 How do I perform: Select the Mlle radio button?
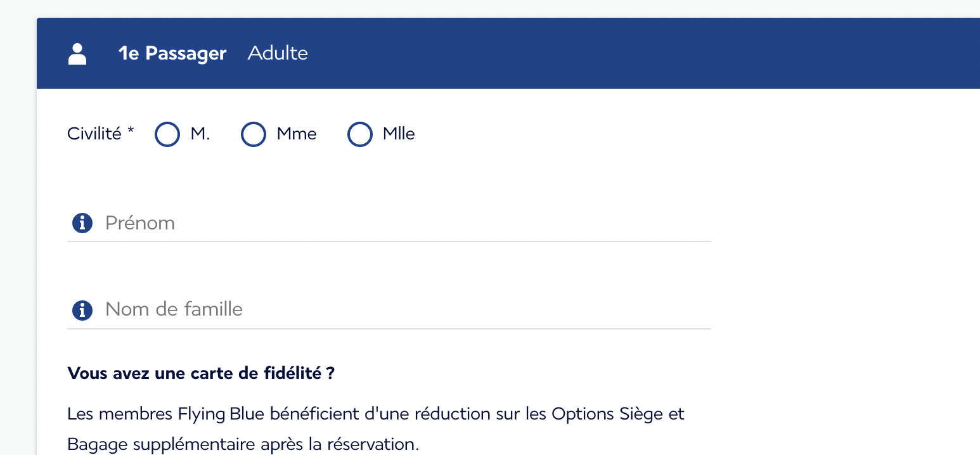tap(359, 134)
